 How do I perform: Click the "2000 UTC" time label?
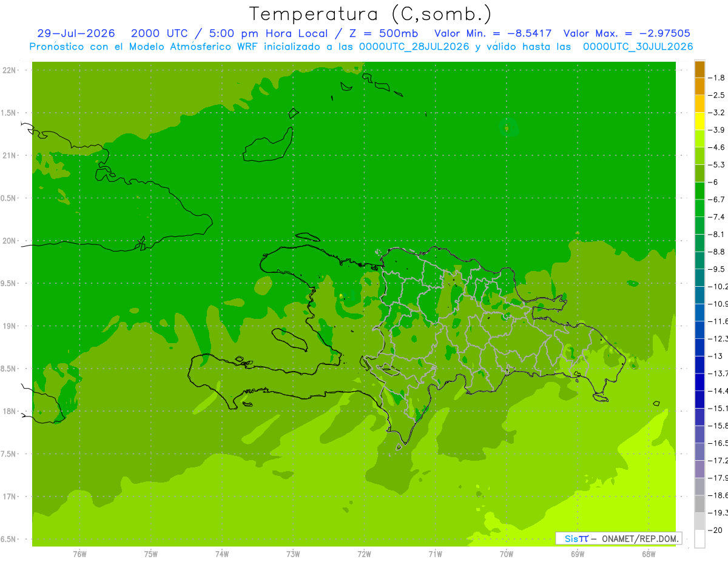(160, 33)
